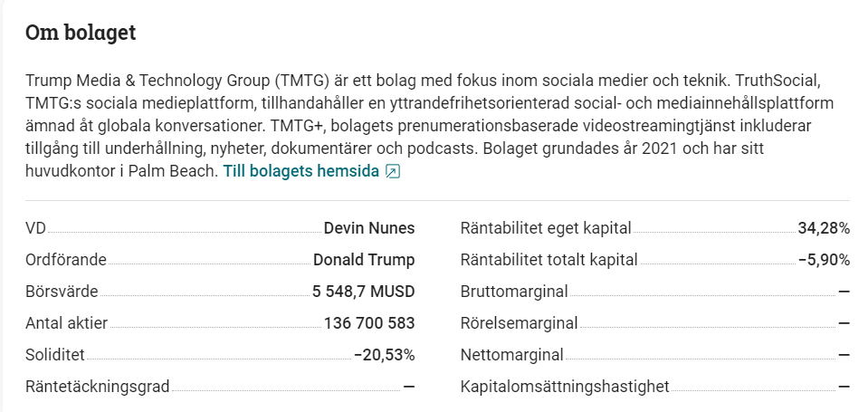Image resolution: width=868 pixels, height=412 pixels.
Task: Click the Nettomarginal label
Action: [512, 355]
